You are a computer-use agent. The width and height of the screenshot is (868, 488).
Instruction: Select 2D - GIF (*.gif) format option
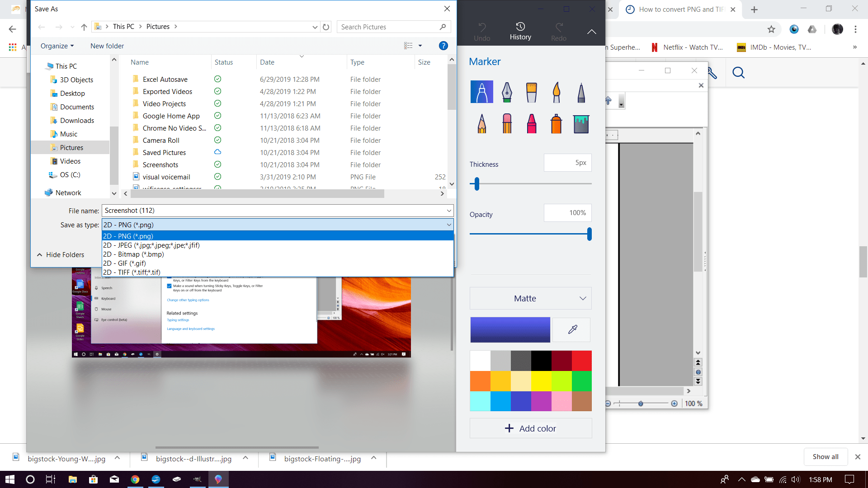125,263
